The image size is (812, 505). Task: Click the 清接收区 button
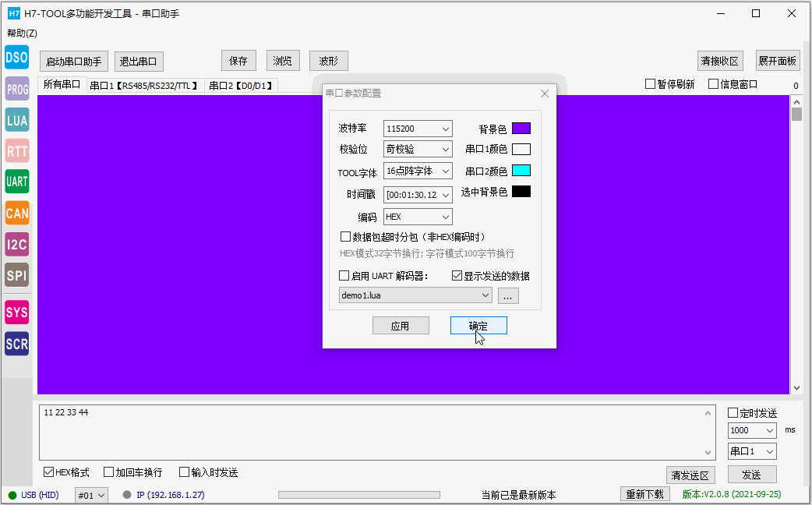point(720,61)
